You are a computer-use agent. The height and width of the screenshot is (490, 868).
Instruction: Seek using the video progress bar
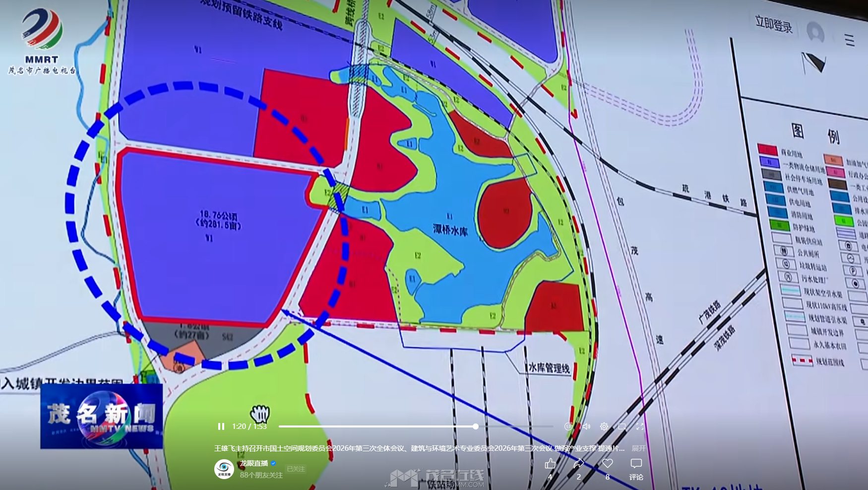(x=416, y=426)
